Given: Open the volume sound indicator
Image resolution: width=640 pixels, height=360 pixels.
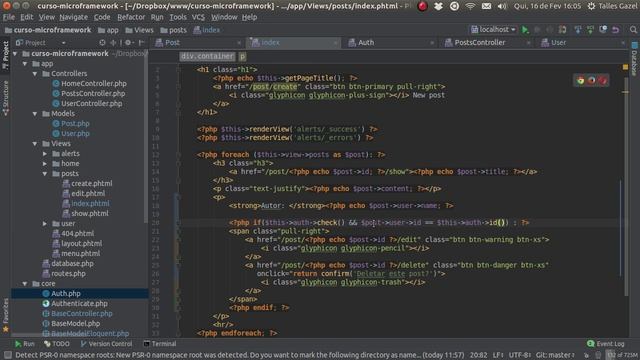Looking at the screenshot, I should point(502,6).
